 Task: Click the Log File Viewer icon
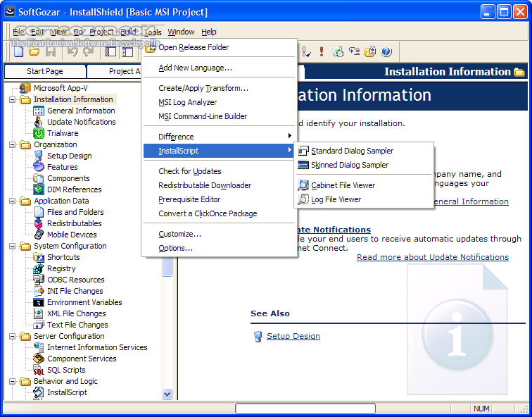(303, 199)
